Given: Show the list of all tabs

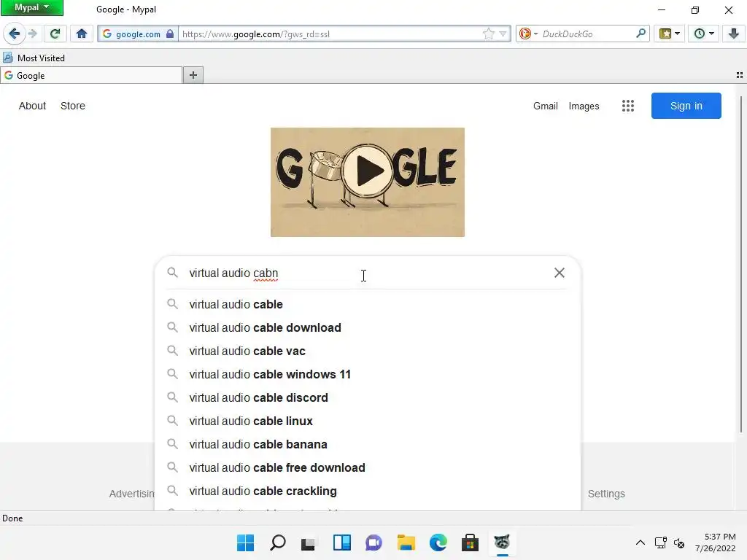Looking at the screenshot, I should coord(740,75).
